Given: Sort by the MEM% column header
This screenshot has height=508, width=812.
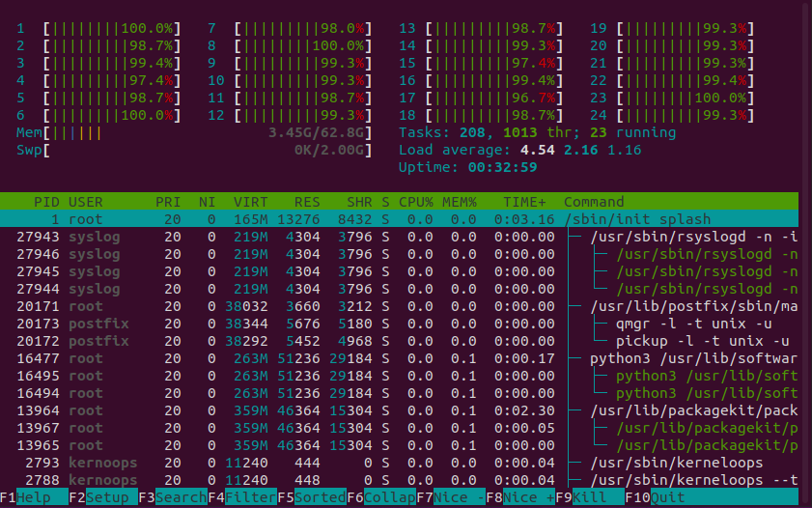Looking at the screenshot, I should (459, 202).
